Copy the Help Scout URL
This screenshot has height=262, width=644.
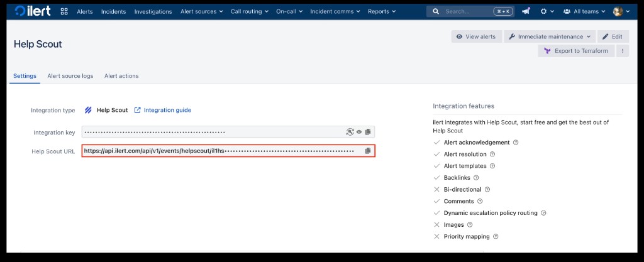click(367, 151)
